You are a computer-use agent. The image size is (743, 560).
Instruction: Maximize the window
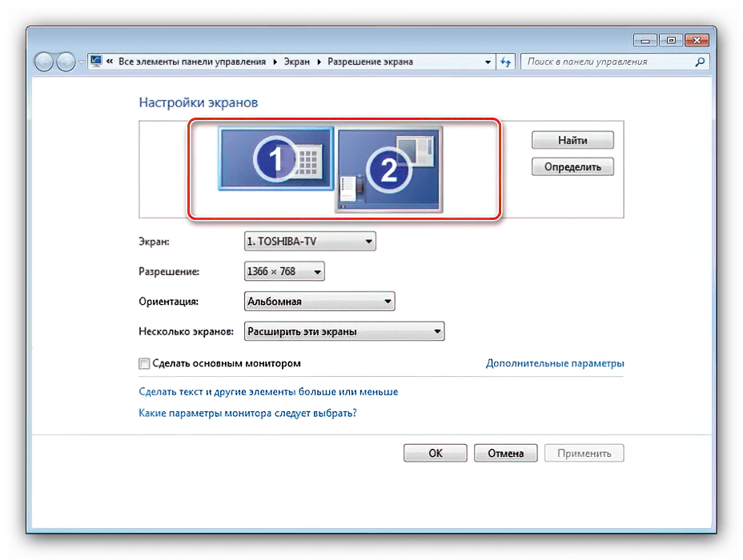[x=670, y=40]
